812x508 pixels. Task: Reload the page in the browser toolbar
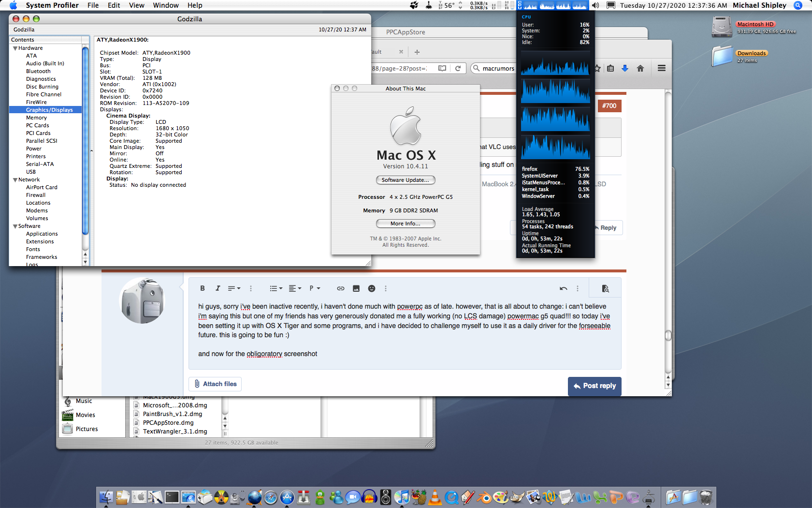[x=458, y=68]
